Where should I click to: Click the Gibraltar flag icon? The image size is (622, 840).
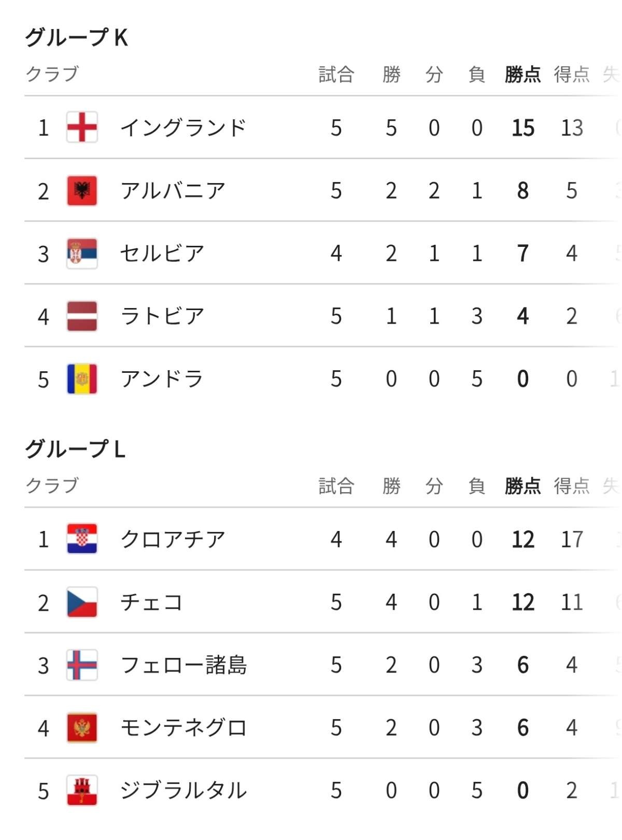click(x=82, y=790)
